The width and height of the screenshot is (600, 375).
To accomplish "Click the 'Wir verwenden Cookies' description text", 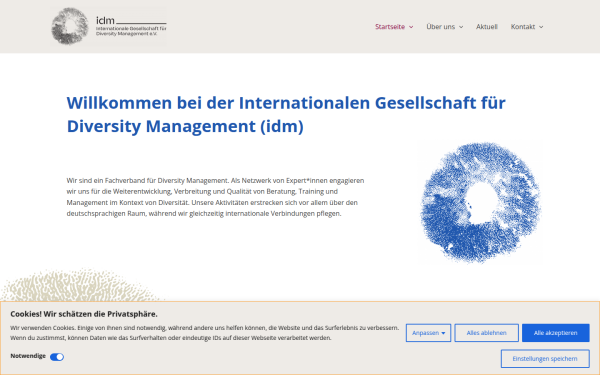I will (204, 333).
